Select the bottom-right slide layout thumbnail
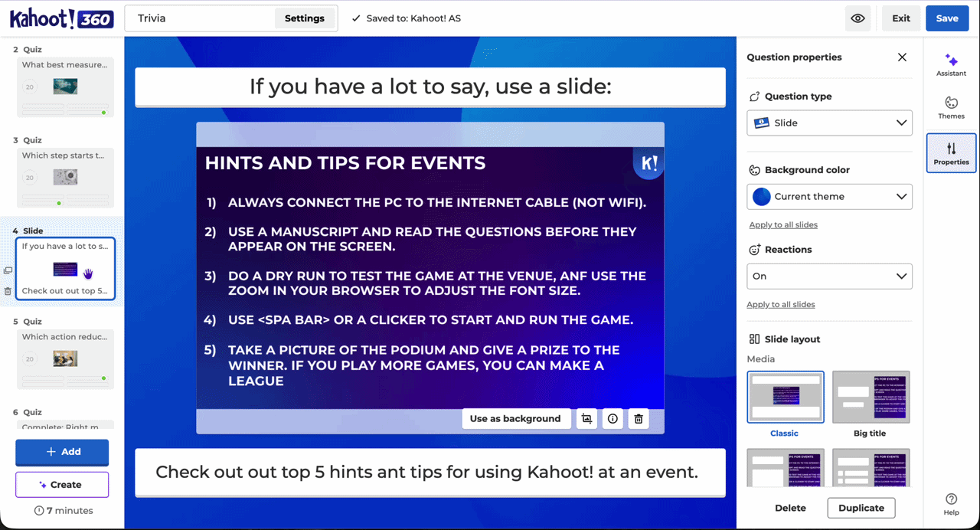 coord(871,467)
